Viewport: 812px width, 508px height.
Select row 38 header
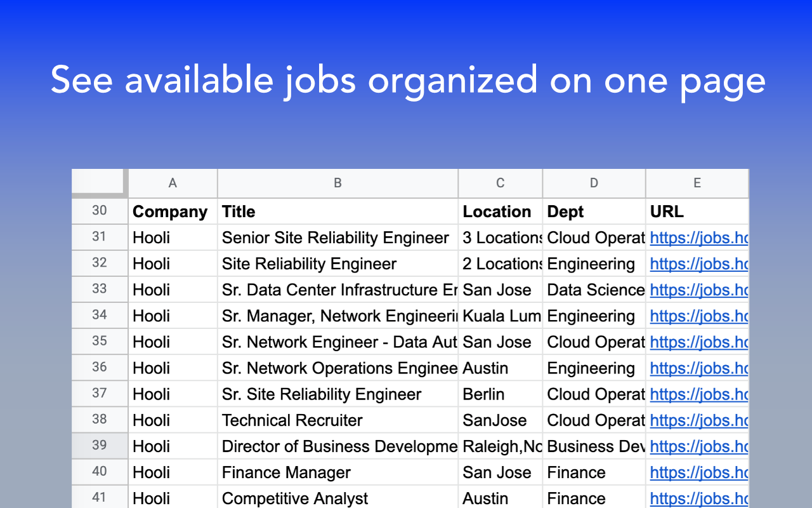(x=100, y=419)
